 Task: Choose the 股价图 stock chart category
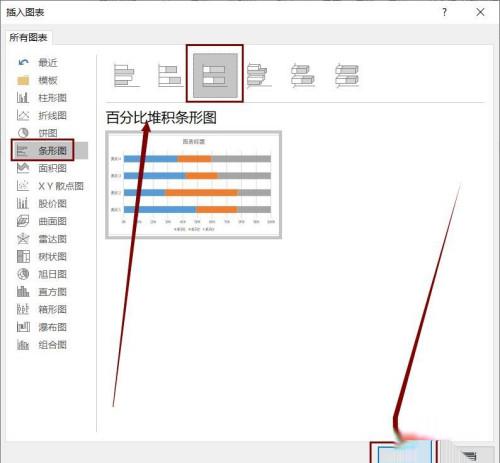[x=42, y=203]
